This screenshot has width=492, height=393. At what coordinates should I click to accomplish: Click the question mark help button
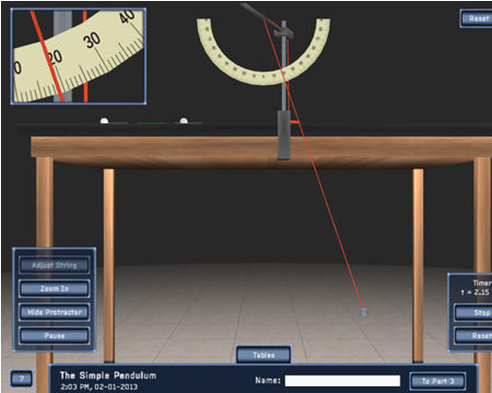(22, 379)
